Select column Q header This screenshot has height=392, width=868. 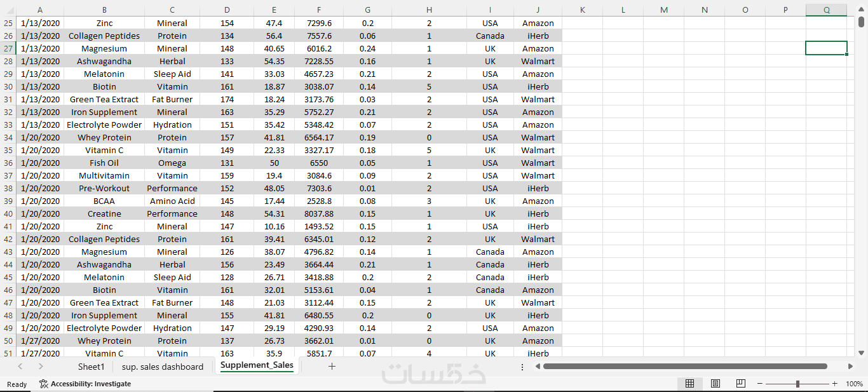826,10
